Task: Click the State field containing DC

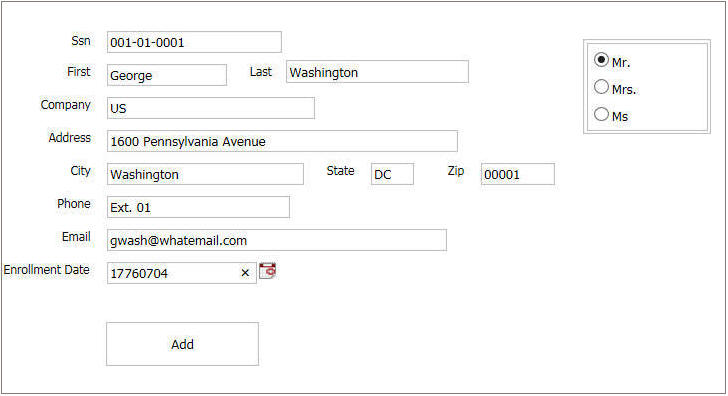Action: point(392,174)
